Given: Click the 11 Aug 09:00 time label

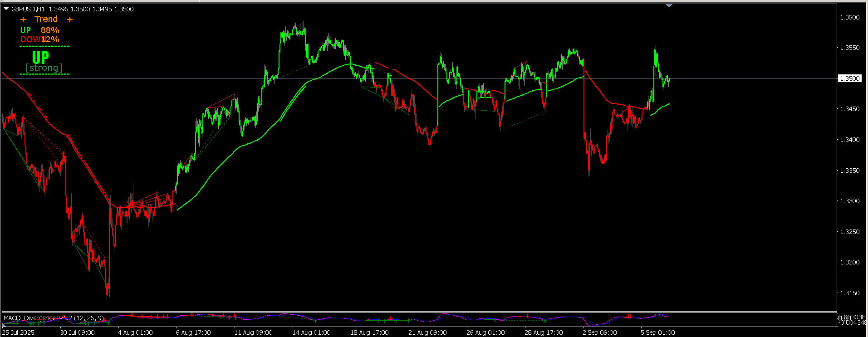Looking at the screenshot, I should [253, 332].
